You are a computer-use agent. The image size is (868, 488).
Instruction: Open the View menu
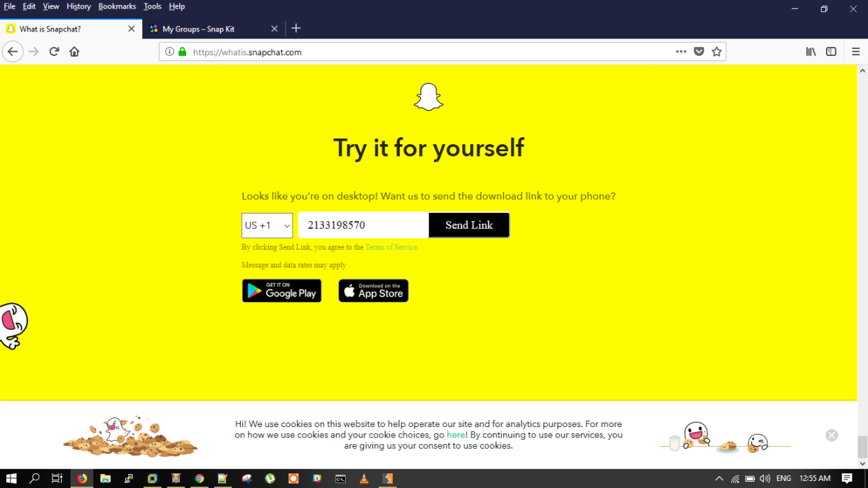click(x=51, y=6)
